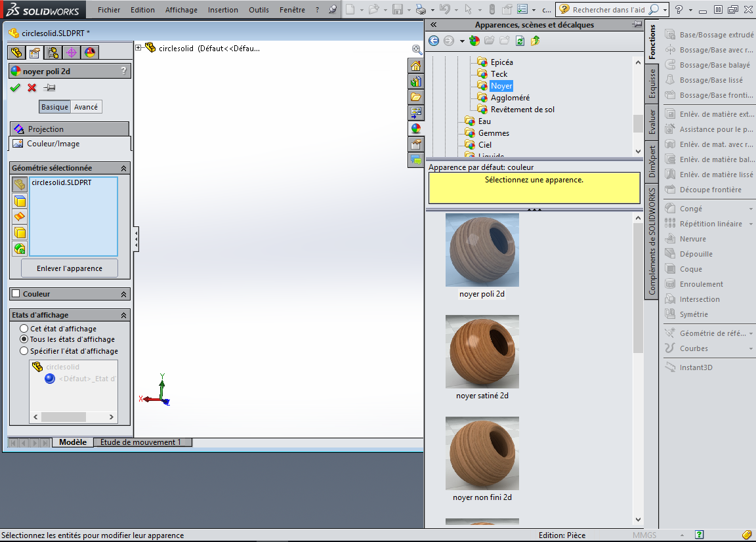Cancel with the red X icon

tap(31, 88)
